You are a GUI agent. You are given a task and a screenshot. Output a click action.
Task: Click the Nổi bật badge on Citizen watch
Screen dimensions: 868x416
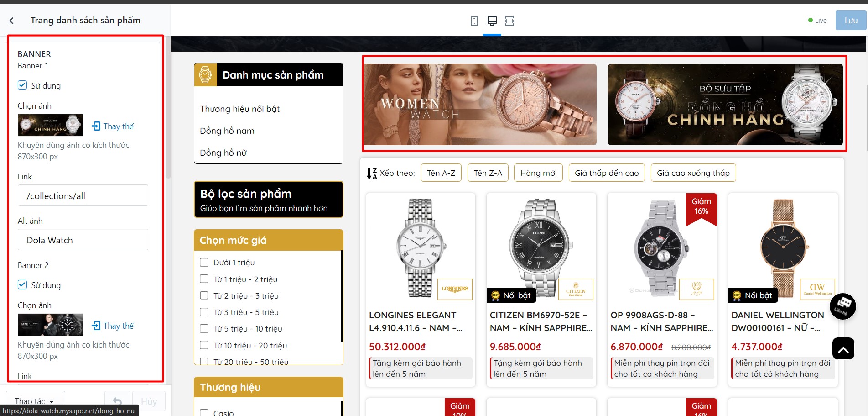point(511,295)
